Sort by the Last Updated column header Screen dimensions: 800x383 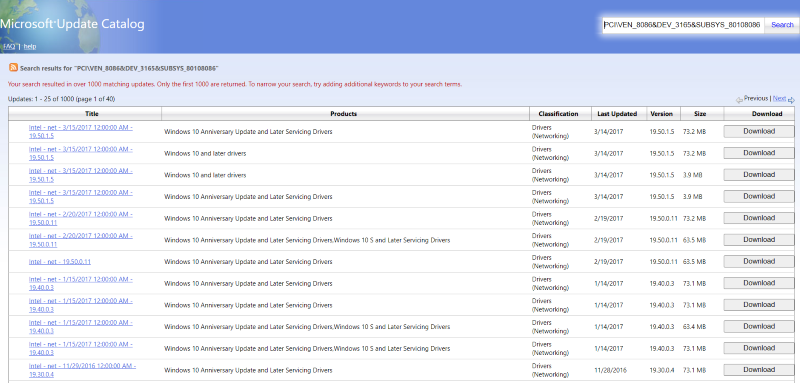617,114
